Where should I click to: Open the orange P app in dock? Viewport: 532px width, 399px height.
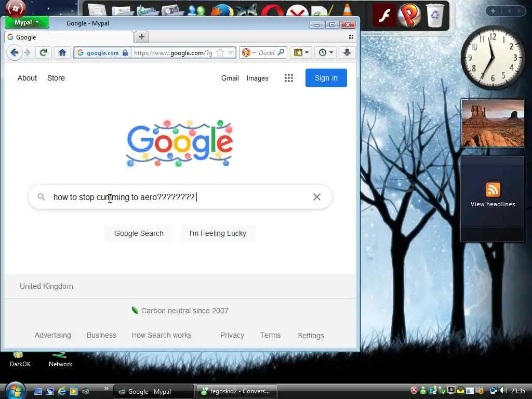coord(409,15)
